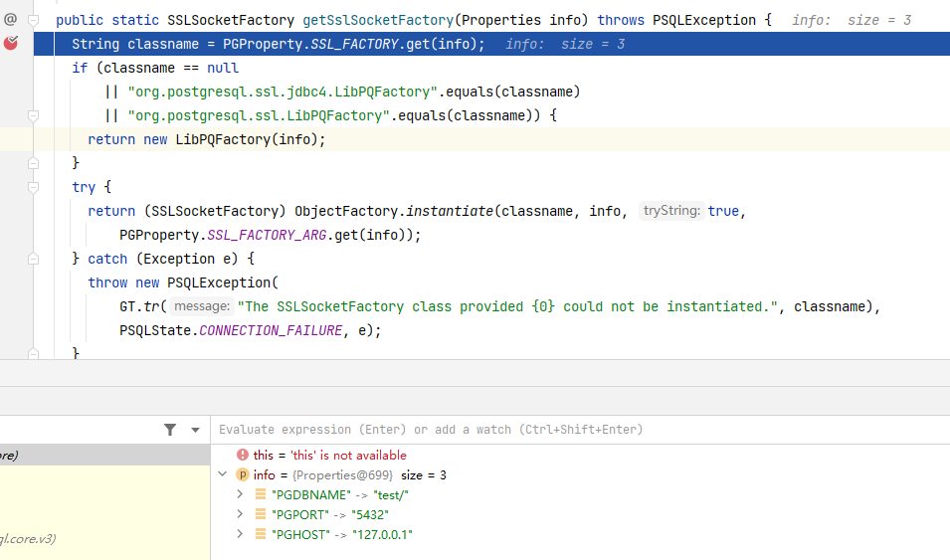Click the PGHOST entry icon
The height and width of the screenshot is (560, 950).
click(261, 535)
